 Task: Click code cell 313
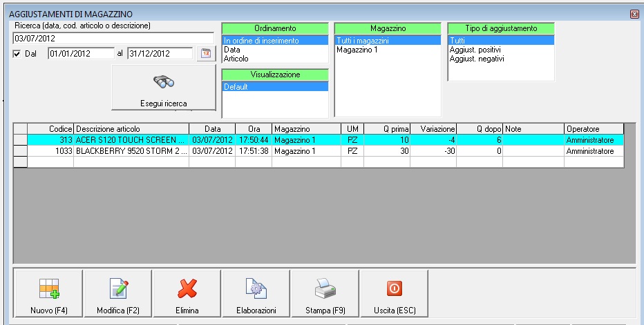(x=50, y=140)
